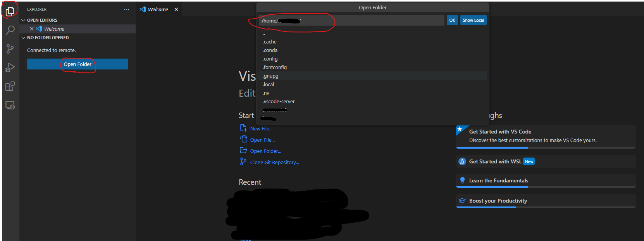
Task: Select the .config folder entry
Action: pos(373,59)
